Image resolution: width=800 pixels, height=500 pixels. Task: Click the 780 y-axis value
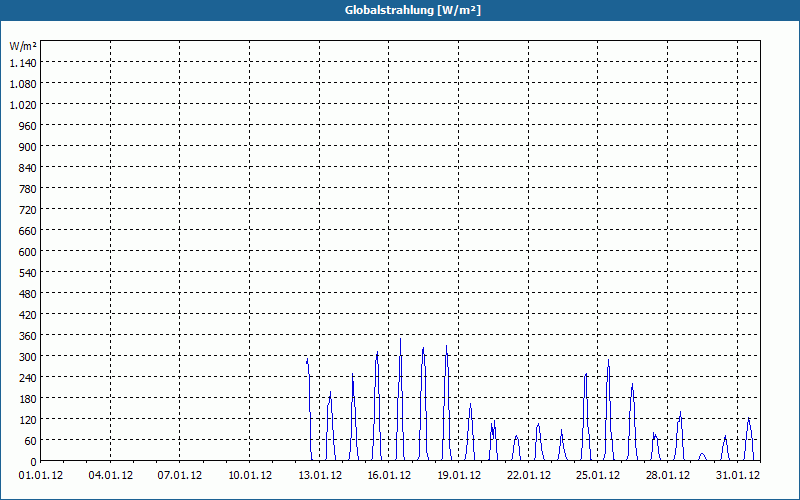28,189
